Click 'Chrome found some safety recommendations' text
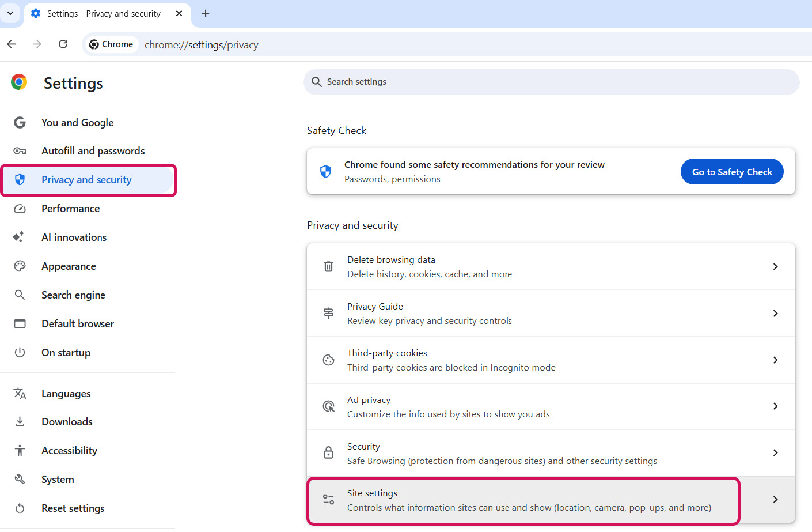 tap(475, 165)
